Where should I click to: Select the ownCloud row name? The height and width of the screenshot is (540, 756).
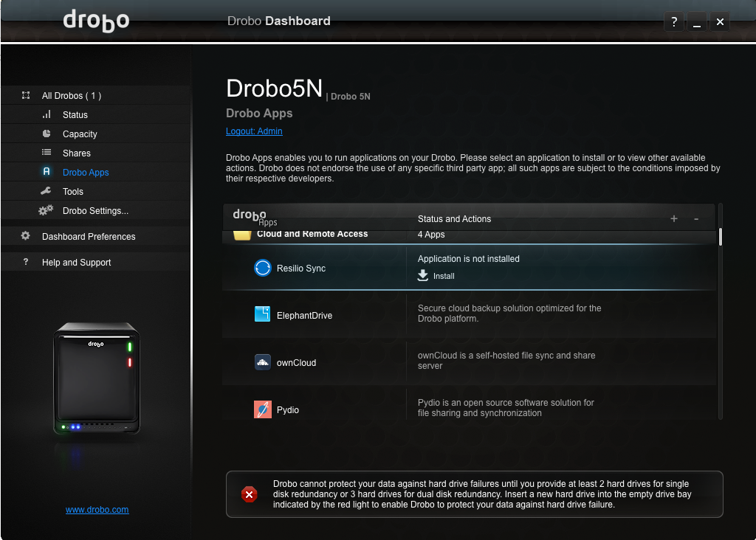(296, 363)
